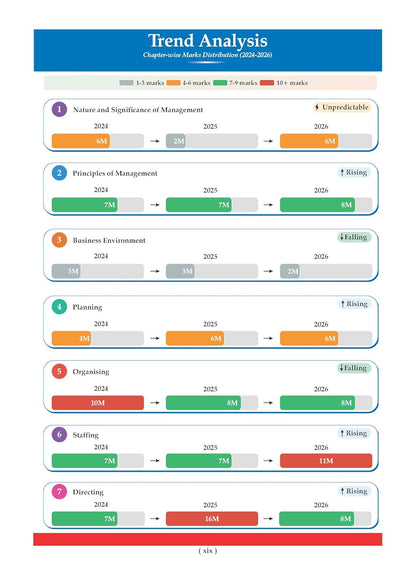
Task: Click the orange chapter 3 number badge
Action: coord(59,240)
